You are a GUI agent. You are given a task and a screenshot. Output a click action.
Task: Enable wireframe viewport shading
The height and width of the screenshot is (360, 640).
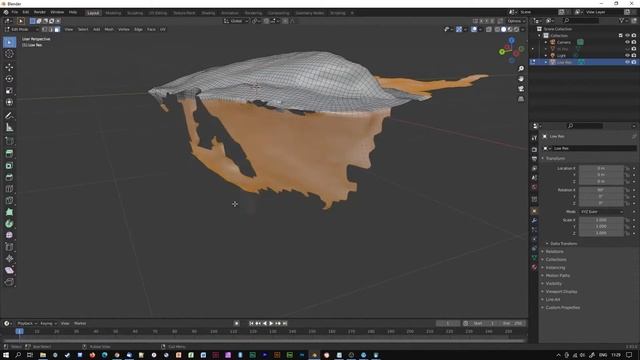tap(497, 29)
